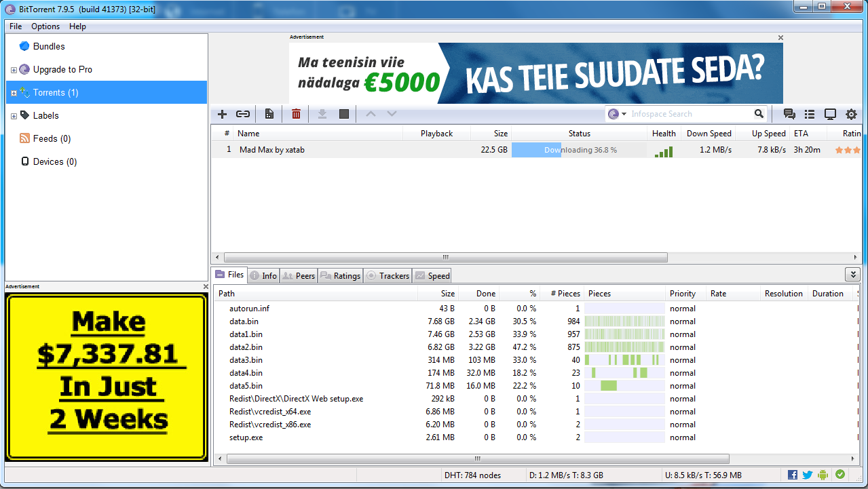Click the Facebook icon in status bar
The width and height of the screenshot is (868, 489).
tap(793, 475)
